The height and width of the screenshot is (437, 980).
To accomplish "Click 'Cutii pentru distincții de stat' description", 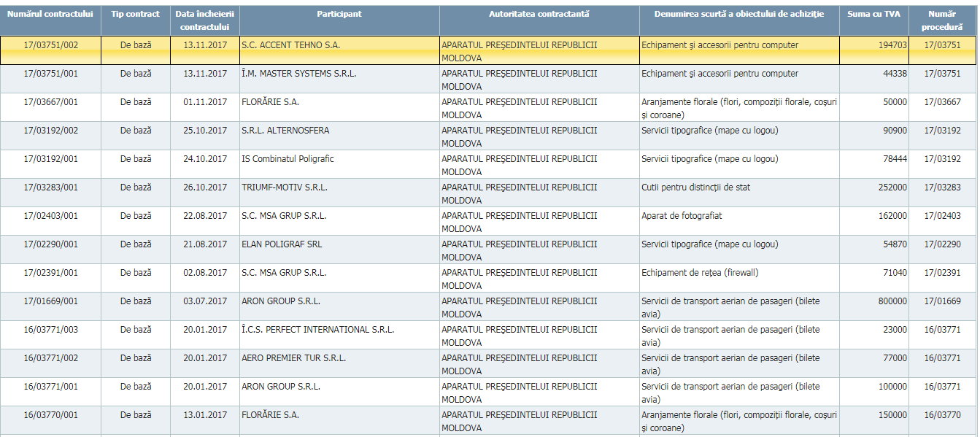I will coord(695,187).
